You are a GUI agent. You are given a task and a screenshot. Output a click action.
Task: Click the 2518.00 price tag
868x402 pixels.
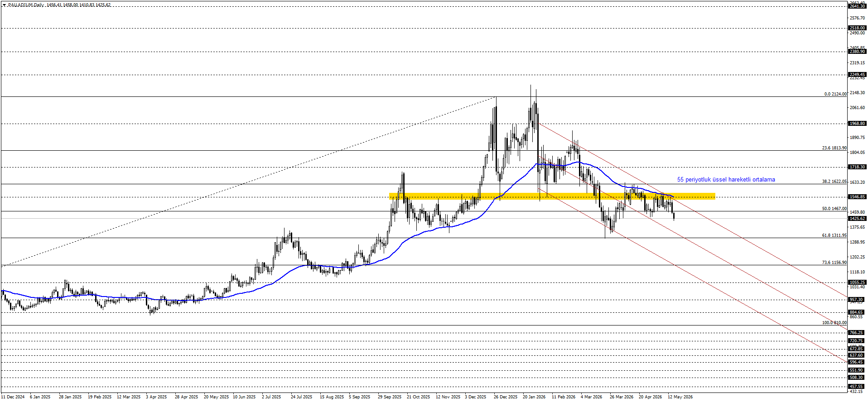coord(857,28)
